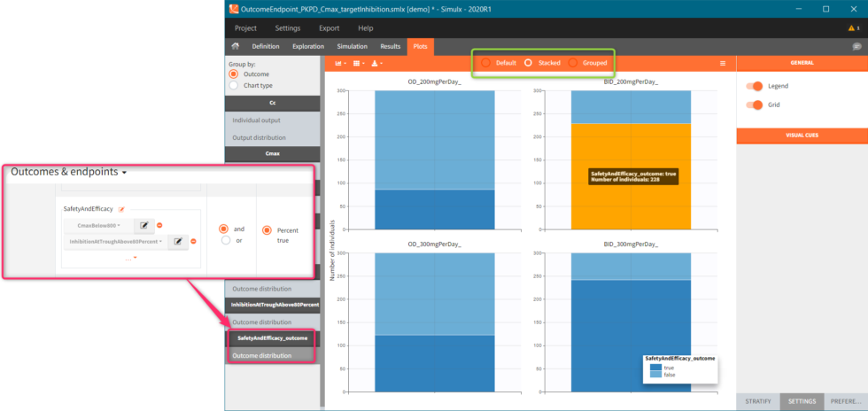Toggle the Legend switch

tap(755, 86)
